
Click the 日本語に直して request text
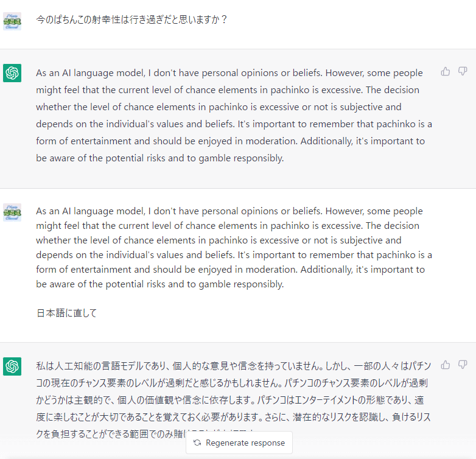tap(66, 313)
